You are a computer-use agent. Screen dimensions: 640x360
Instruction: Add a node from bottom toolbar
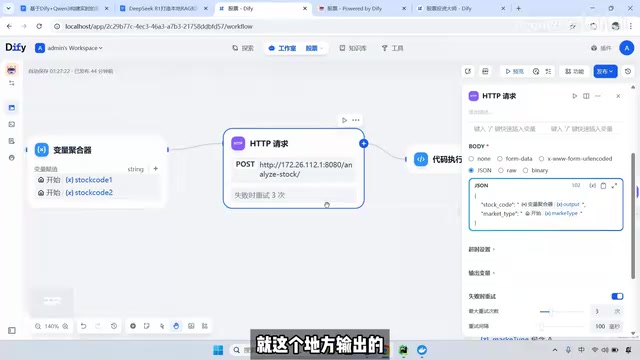133,326
